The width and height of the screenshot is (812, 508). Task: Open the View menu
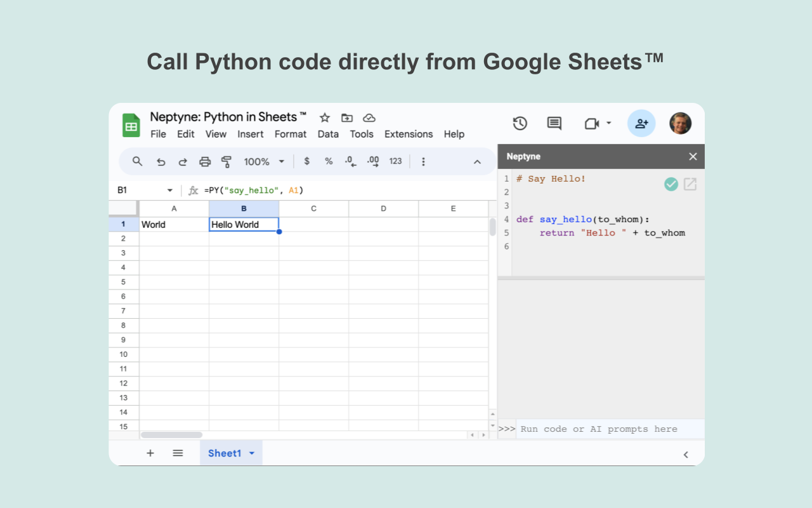click(216, 134)
